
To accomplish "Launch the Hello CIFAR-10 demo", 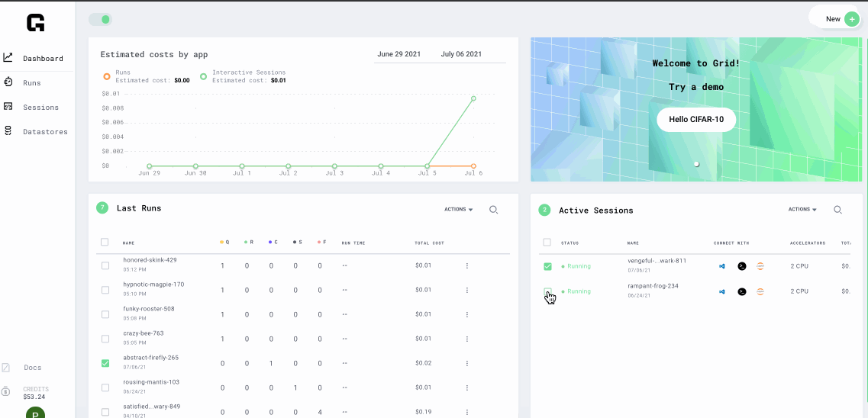I will pyautogui.click(x=696, y=120).
